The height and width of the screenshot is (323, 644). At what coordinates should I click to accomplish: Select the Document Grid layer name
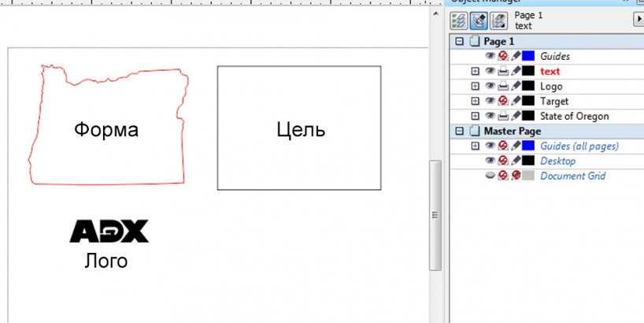click(x=572, y=176)
